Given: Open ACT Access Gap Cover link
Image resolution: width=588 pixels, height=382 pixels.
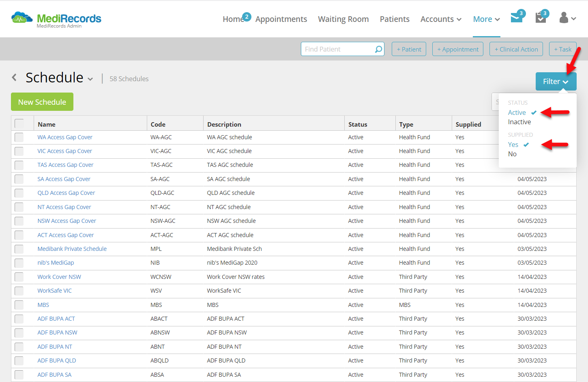Looking at the screenshot, I should (x=66, y=235).
